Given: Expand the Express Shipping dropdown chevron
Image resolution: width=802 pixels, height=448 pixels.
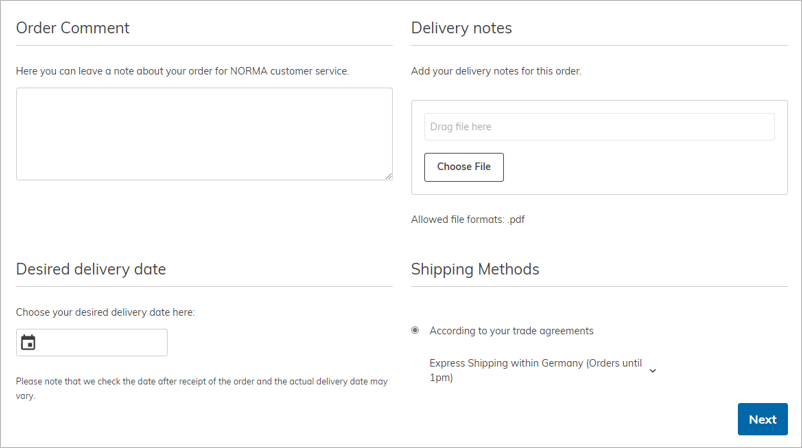Looking at the screenshot, I should point(653,371).
